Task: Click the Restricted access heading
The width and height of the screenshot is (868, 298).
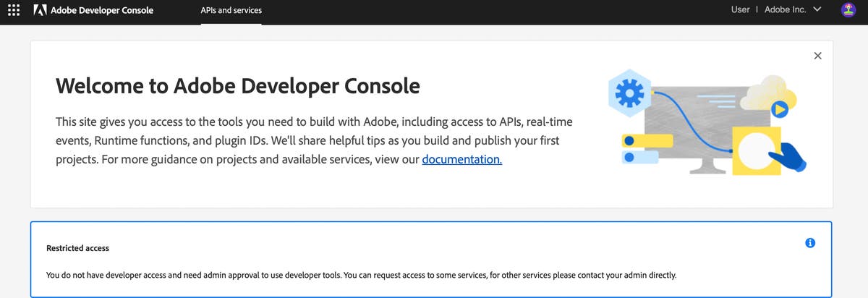Action: point(77,248)
